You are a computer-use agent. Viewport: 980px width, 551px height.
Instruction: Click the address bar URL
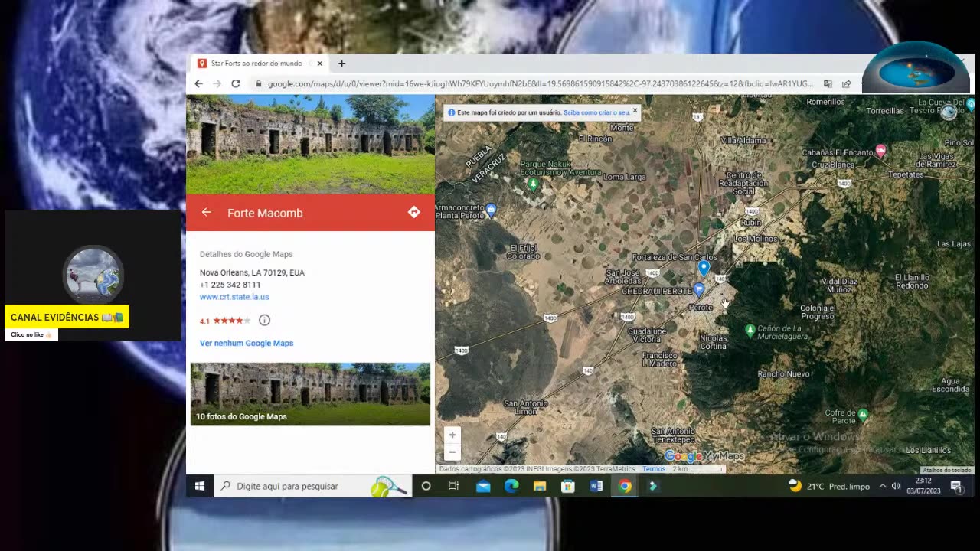[540, 83]
